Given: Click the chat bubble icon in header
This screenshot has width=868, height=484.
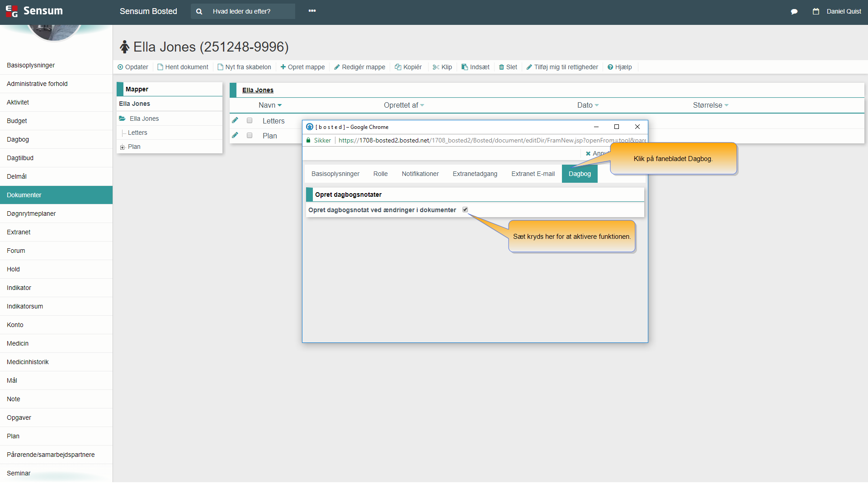Looking at the screenshot, I should click(x=794, y=12).
